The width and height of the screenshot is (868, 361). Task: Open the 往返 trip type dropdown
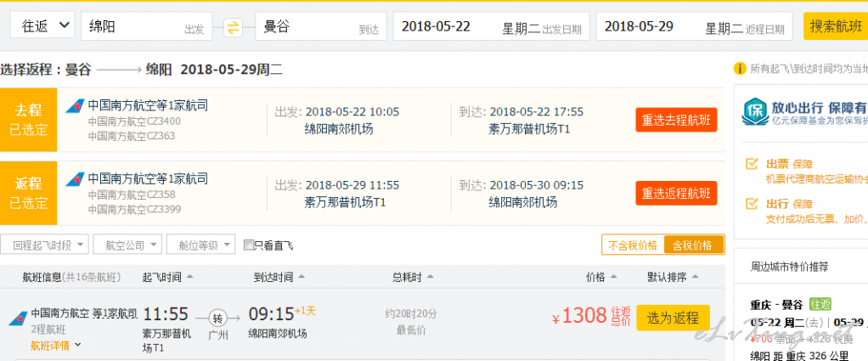coord(42,26)
